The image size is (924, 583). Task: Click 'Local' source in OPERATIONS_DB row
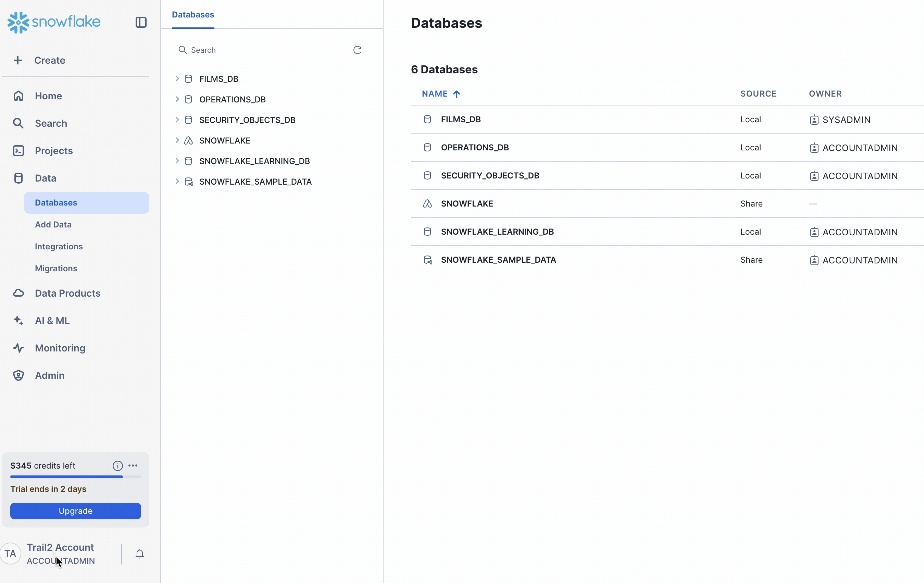tap(751, 147)
